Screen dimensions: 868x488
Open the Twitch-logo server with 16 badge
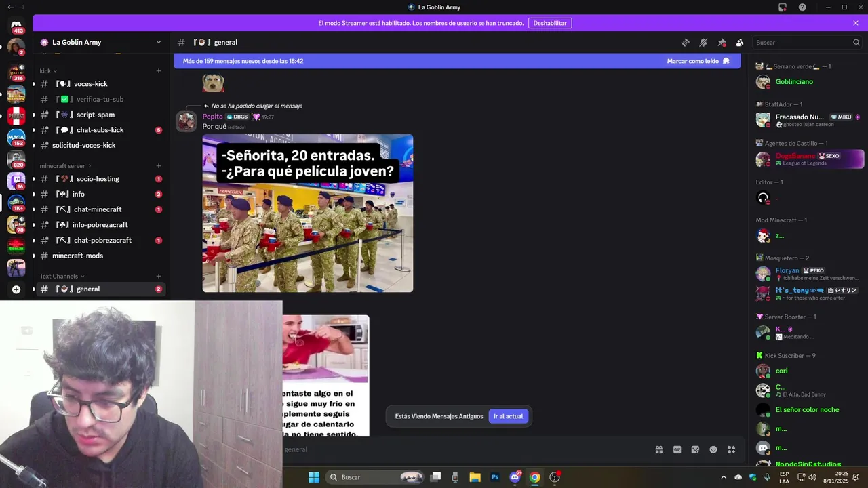point(16,181)
